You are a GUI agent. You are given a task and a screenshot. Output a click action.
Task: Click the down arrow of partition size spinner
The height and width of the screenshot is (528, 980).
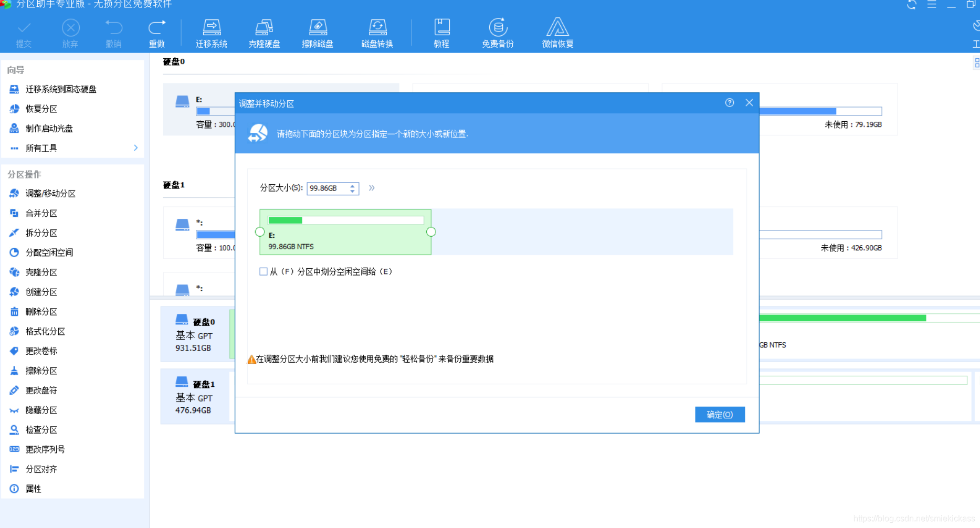coord(353,191)
